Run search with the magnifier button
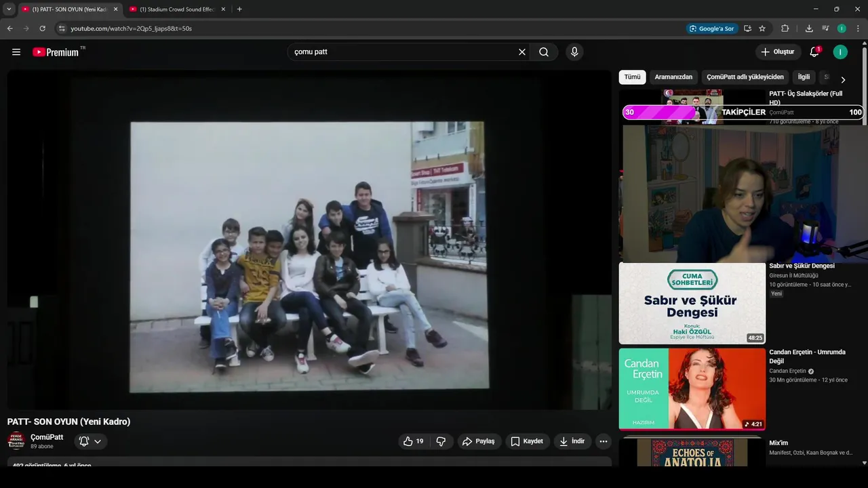The width and height of the screenshot is (868, 488). (x=544, y=52)
